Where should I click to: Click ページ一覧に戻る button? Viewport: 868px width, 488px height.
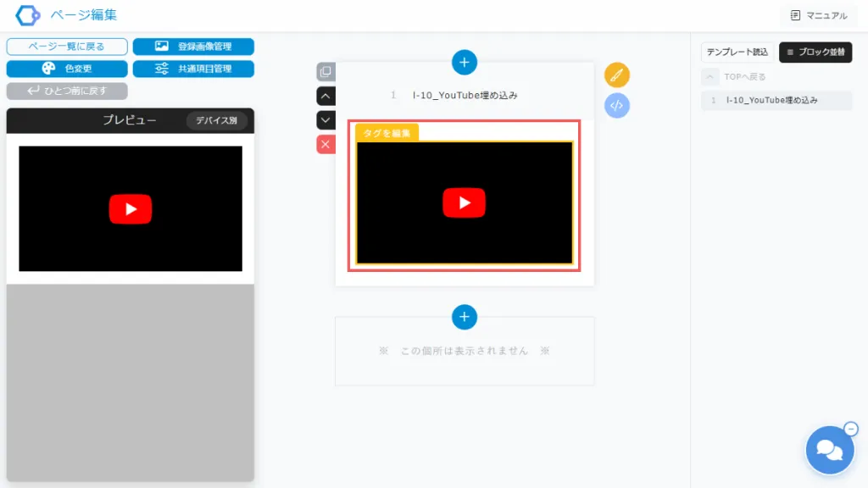tap(67, 47)
